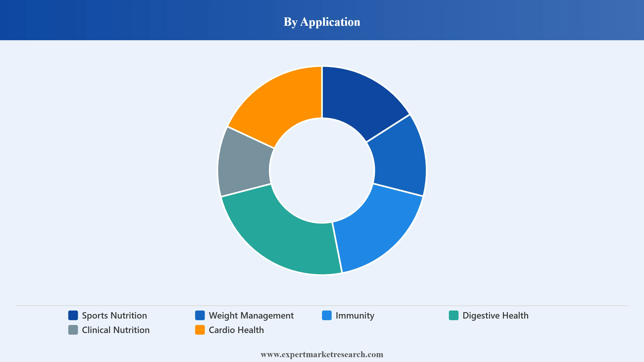Click the Digestive Health legend color swatch
This screenshot has width=644, height=362.
[x=454, y=315]
